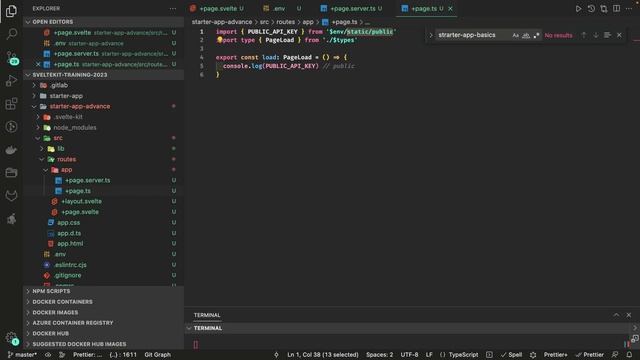
Task: Open the Explorer view in activity bar
Action: coord(11,11)
